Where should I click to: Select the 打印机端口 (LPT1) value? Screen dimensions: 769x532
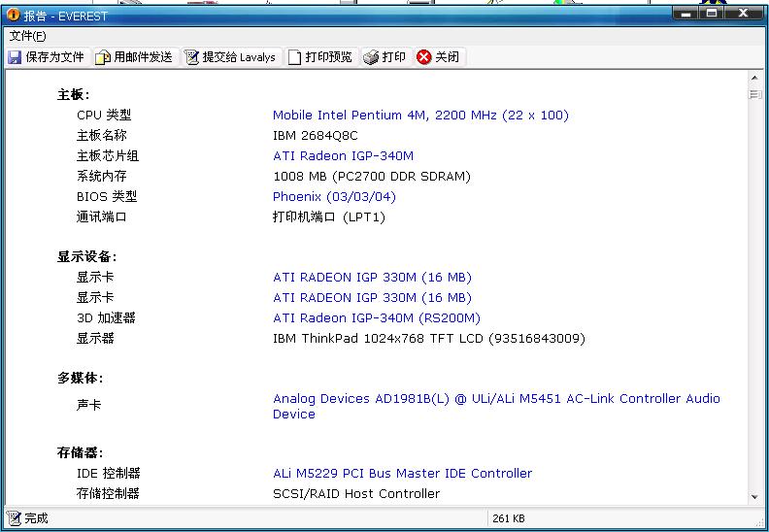[x=329, y=217]
